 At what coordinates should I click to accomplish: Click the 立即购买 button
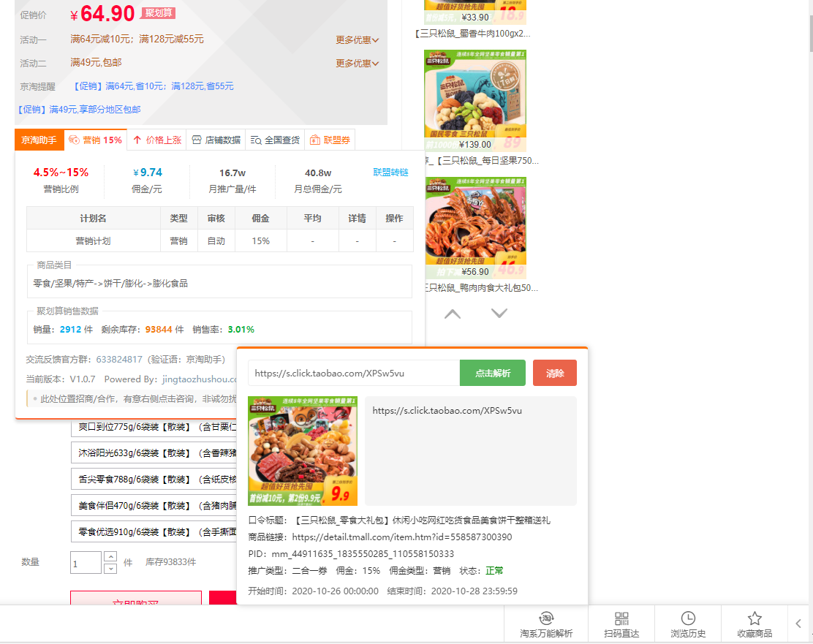tap(136, 598)
